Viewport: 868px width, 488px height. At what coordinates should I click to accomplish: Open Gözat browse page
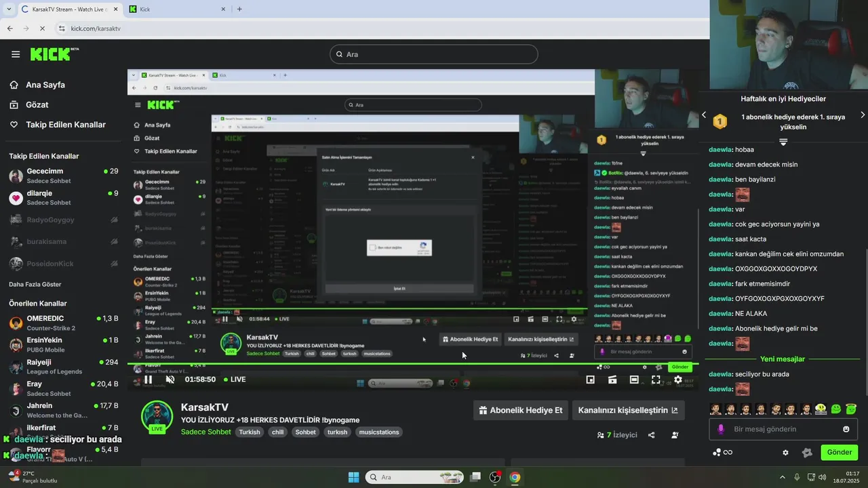[x=37, y=104]
